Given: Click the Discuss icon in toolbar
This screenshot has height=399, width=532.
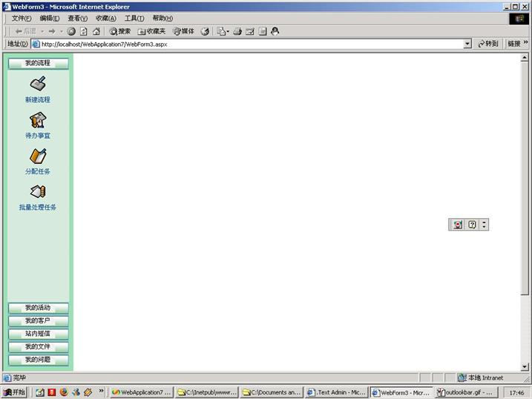Looking at the screenshot, I should pyautogui.click(x=263, y=31).
